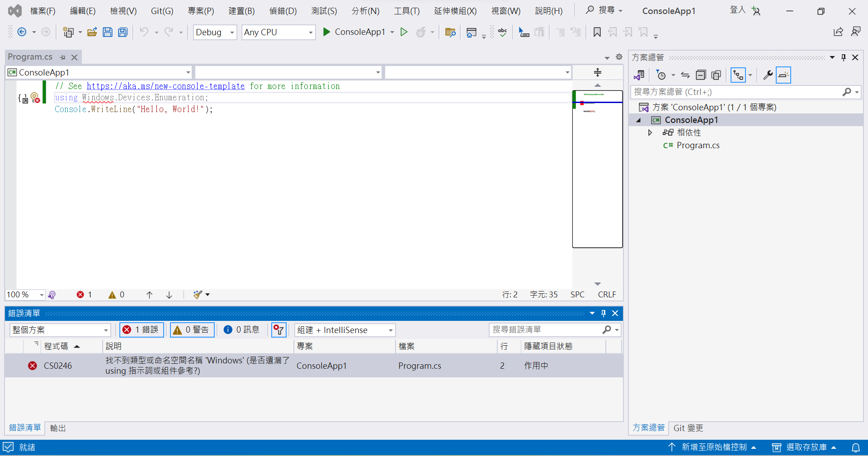The image size is (868, 456).
Task: Open the startup project dropdown arrow beside ConsoleApp1
Action: [392, 32]
